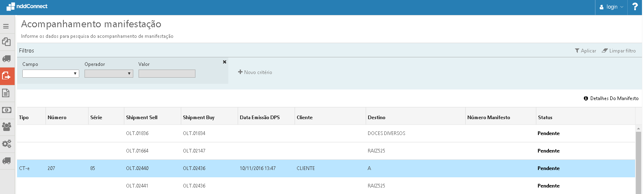Add a Novo critério filter
This screenshot has height=194, width=644.
point(255,72)
